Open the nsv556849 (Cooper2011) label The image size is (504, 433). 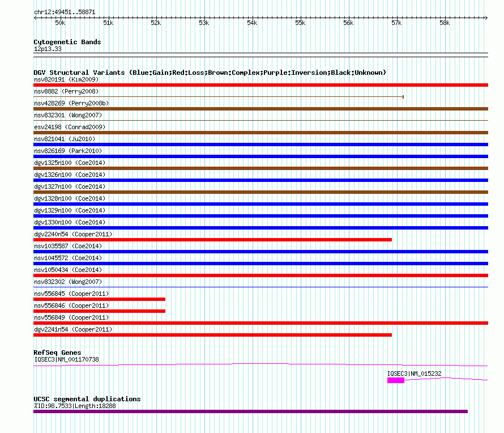(72, 317)
